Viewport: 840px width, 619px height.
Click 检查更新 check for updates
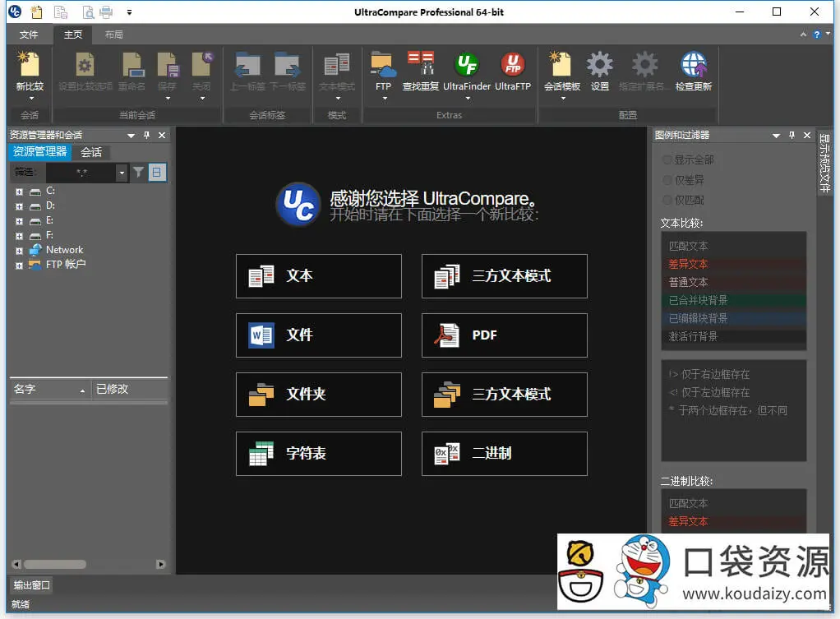click(693, 72)
